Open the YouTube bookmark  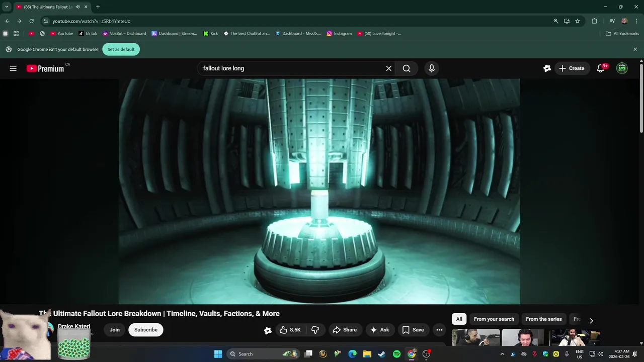pos(61,34)
